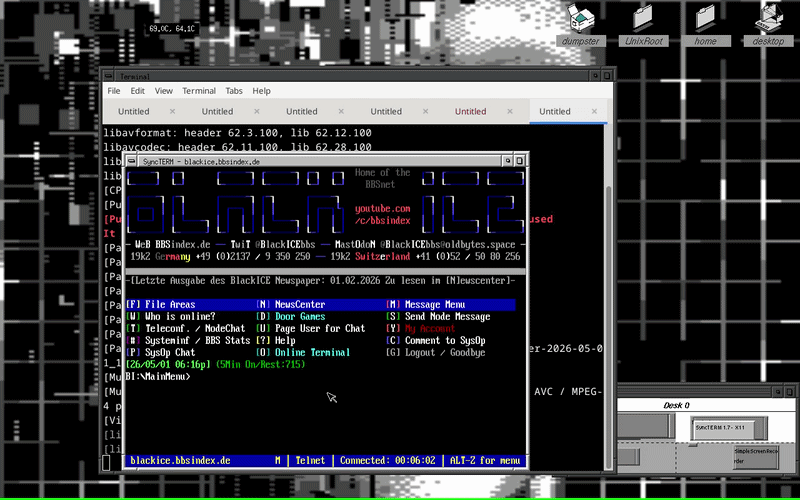Open the Terminal menu in the menu bar
Screen dimensions: 800x500
tap(198, 91)
